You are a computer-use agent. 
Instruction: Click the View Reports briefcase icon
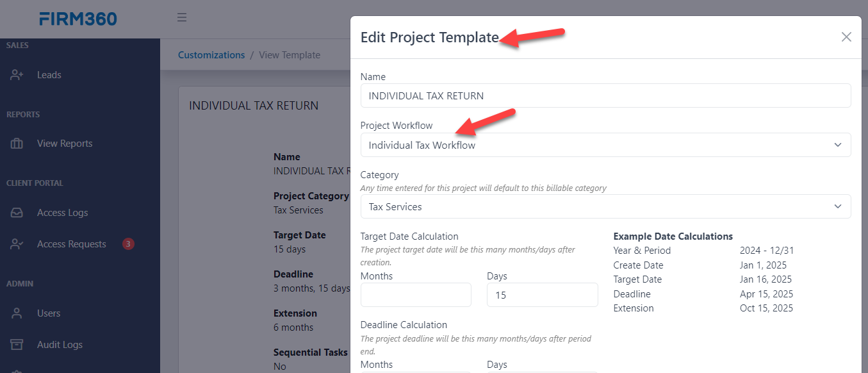[16, 143]
